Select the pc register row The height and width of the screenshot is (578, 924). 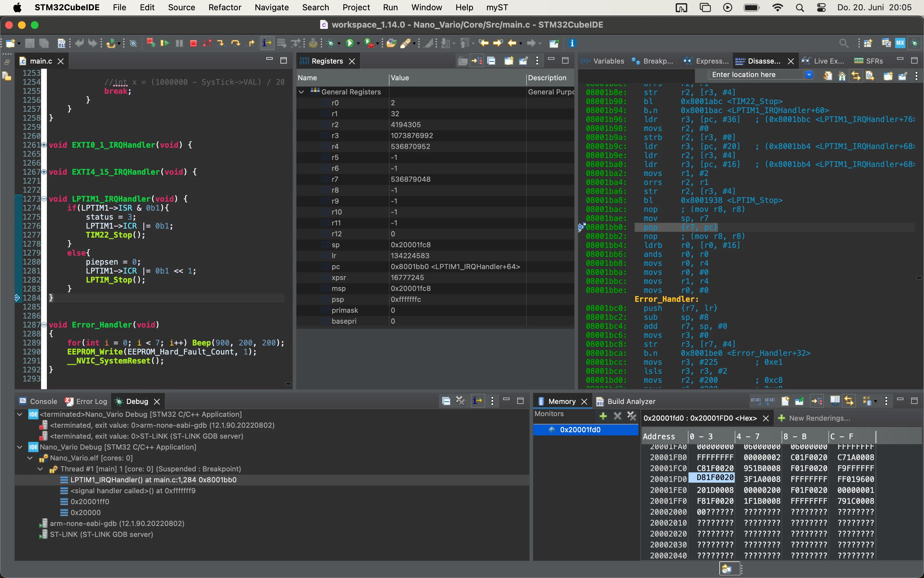coord(435,267)
